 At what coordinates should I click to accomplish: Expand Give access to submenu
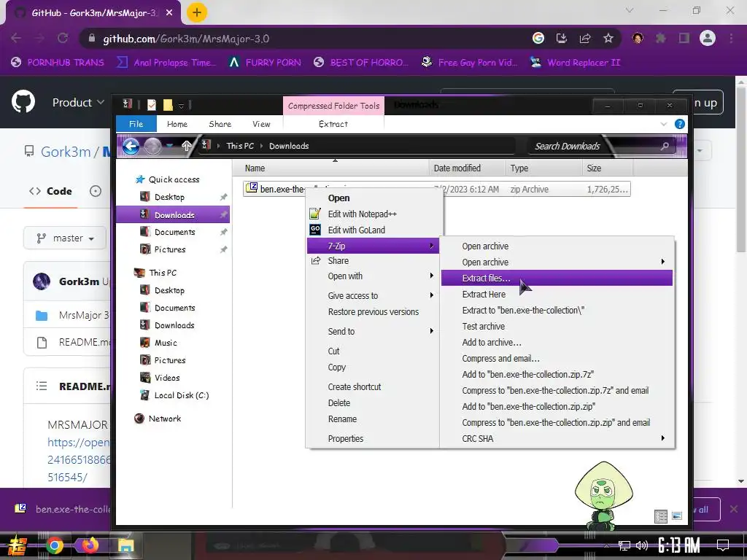pyautogui.click(x=373, y=296)
